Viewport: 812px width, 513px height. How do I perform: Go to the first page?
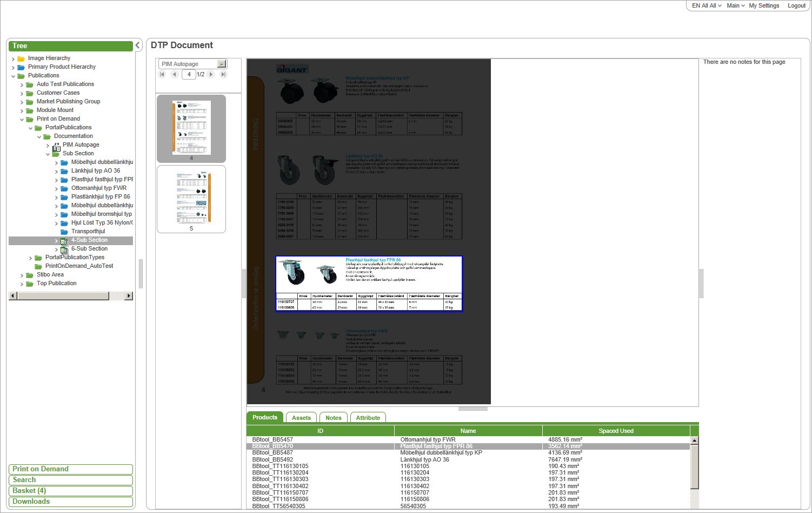[162, 75]
